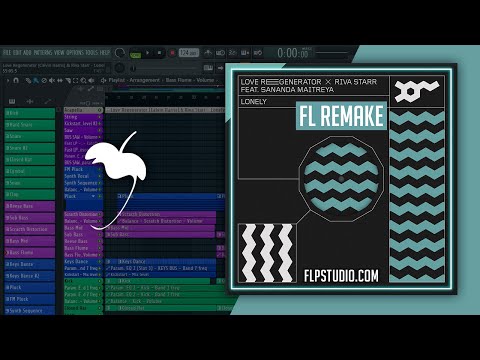Arm the red Record button

[172, 53]
